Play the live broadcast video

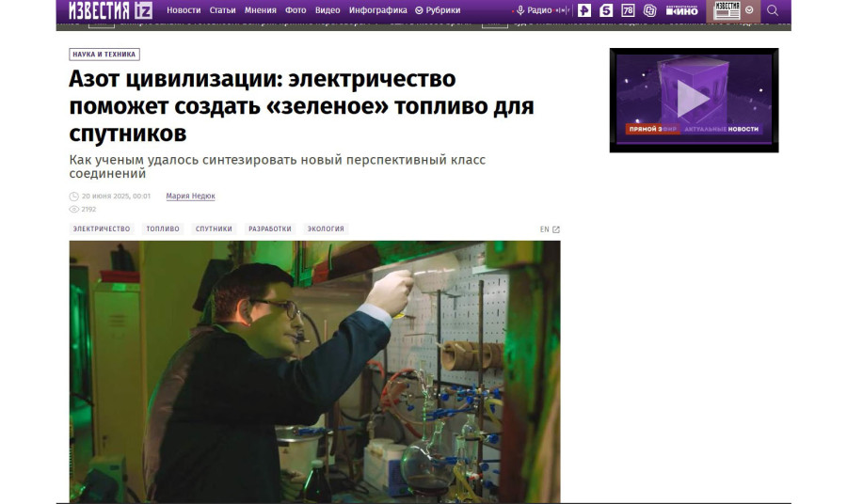694,98
